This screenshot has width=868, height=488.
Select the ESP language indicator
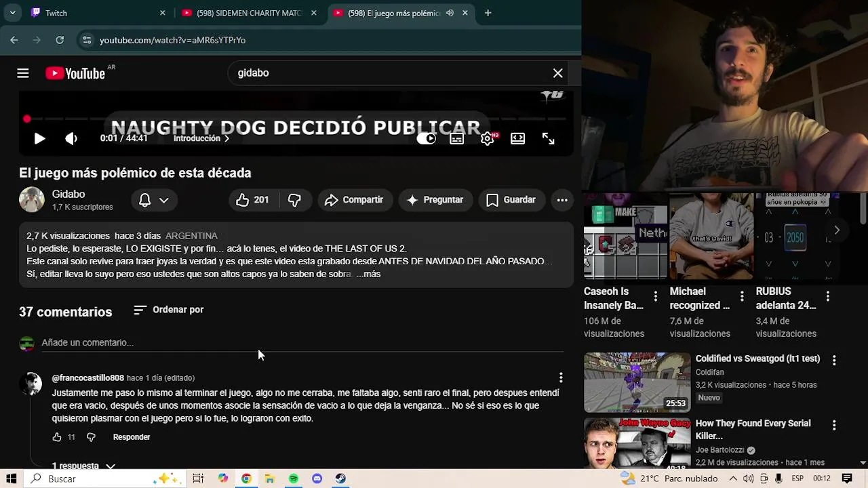(797, 479)
